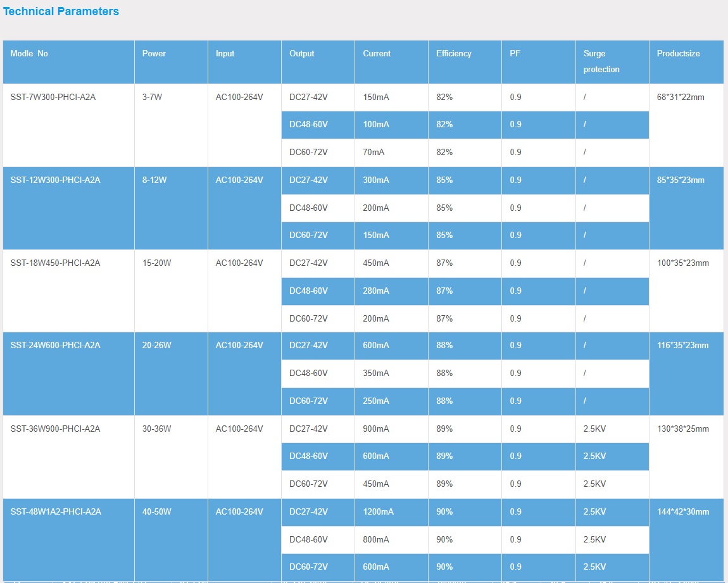Click the 1200mA current value
This screenshot has height=583, width=728.
click(378, 512)
